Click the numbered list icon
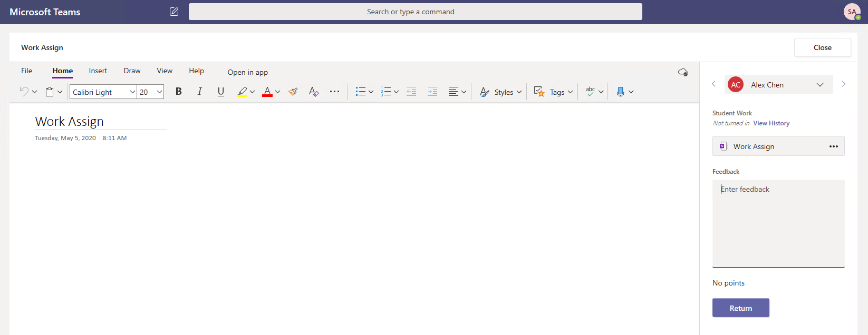The width and height of the screenshot is (868, 335). [x=386, y=92]
